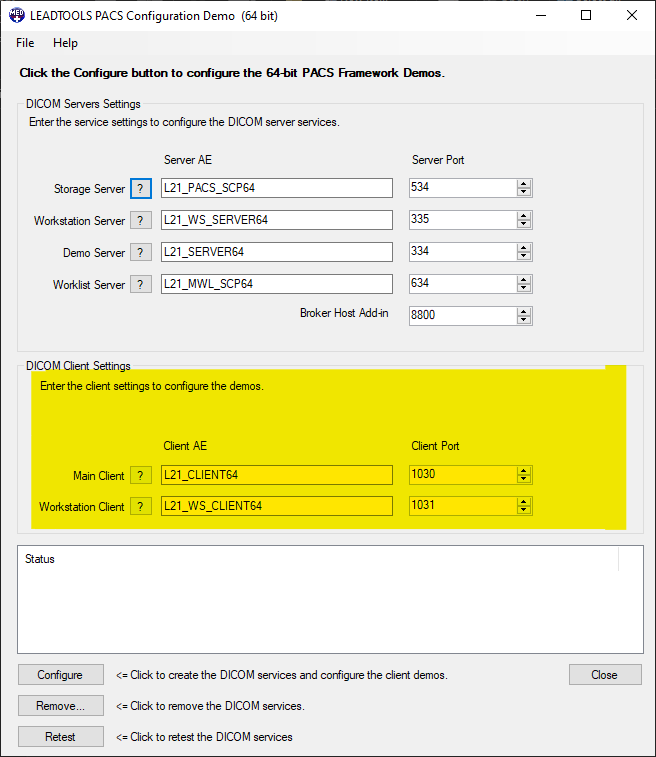Click the 'DICOM Client Settings' group title
The height and width of the screenshot is (757, 656).
(x=78, y=366)
